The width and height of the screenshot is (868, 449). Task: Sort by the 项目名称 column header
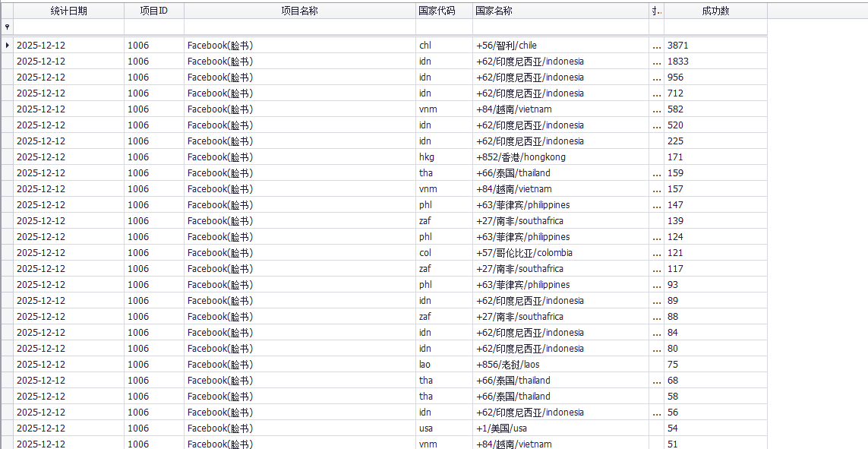300,11
